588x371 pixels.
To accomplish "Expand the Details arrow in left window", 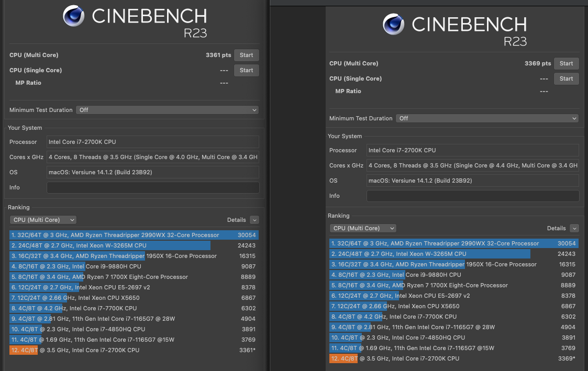I will 254,220.
